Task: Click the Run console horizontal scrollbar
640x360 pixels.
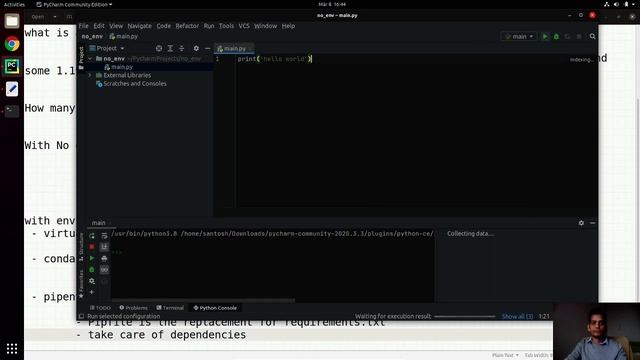Action: (x=203, y=301)
